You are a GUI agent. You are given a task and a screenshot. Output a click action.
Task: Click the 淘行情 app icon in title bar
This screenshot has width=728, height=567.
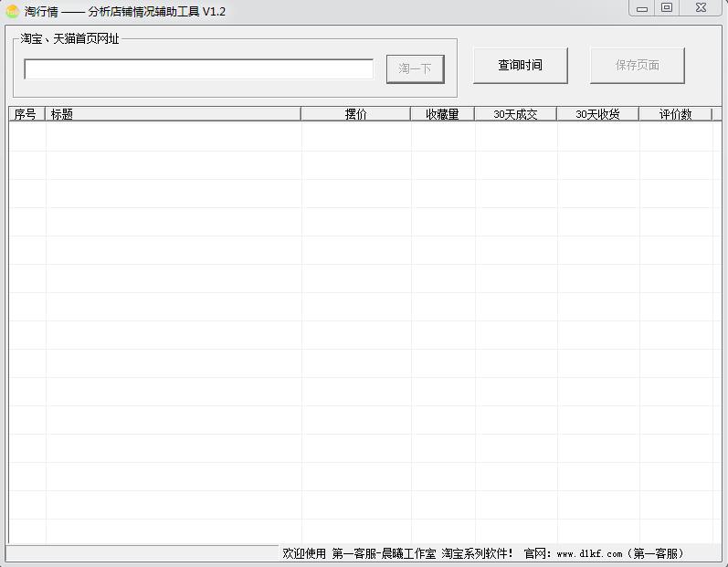tap(13, 12)
